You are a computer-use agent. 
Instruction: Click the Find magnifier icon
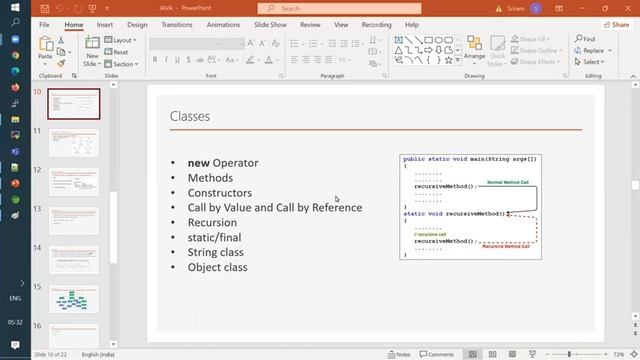click(x=578, y=38)
